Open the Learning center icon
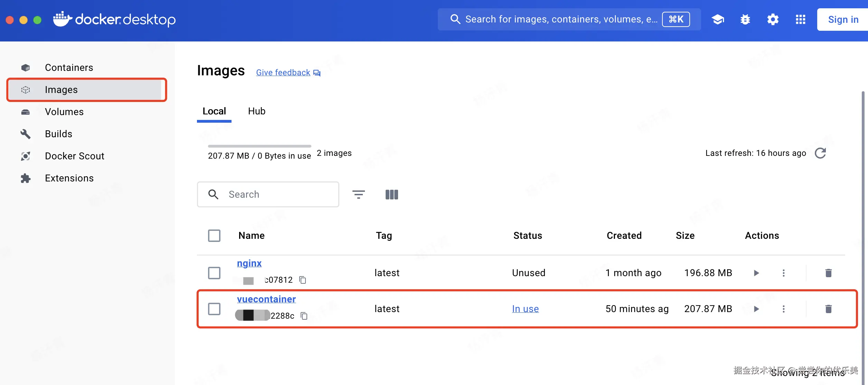Viewport: 868px width, 385px height. click(x=718, y=19)
